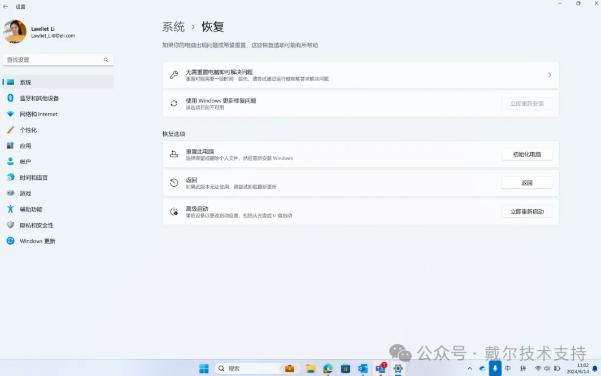The width and height of the screenshot is (601, 376).
Task: Click 系统 in the breadcrumb
Action: pyautogui.click(x=173, y=27)
